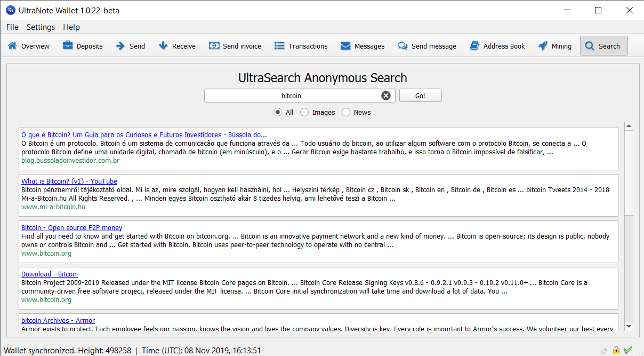
Task: Click the 'UltraSearch Anonymous Search' heading
Action: point(323,77)
